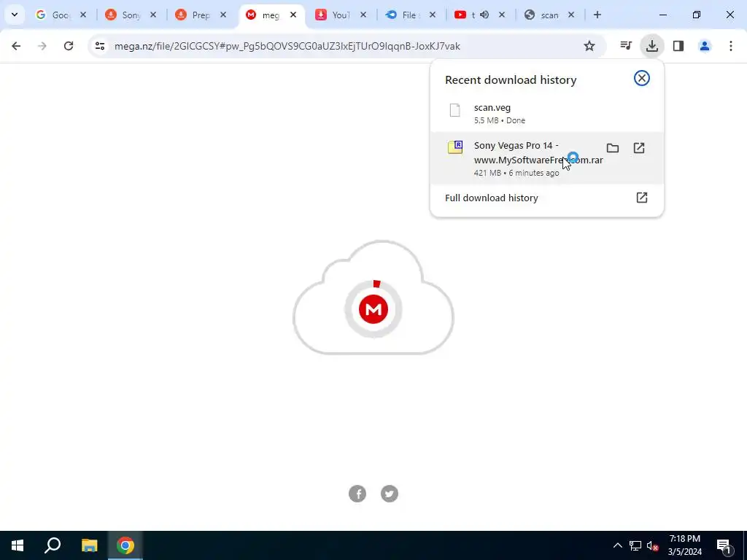Close the Sony tab

coord(153,15)
